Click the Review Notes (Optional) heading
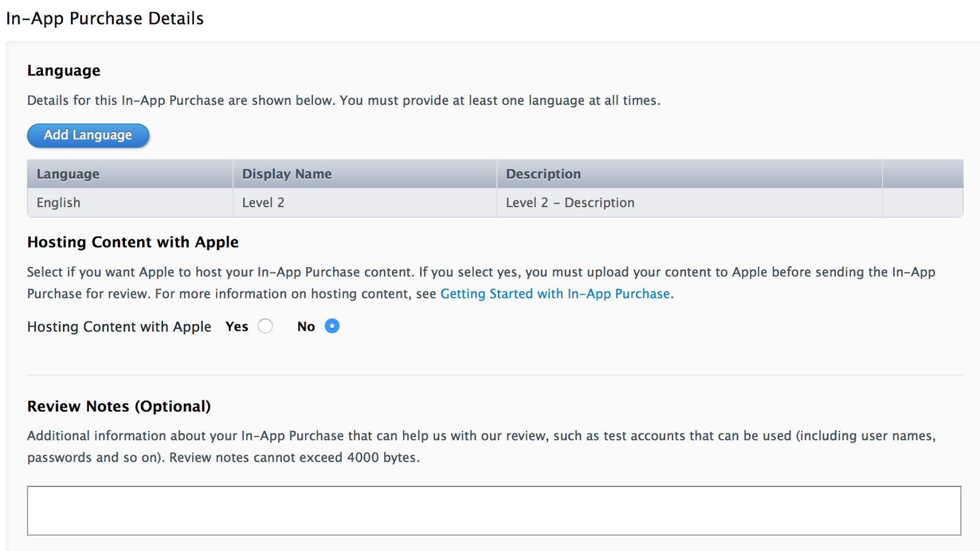The width and height of the screenshot is (980, 551). pyautogui.click(x=119, y=406)
